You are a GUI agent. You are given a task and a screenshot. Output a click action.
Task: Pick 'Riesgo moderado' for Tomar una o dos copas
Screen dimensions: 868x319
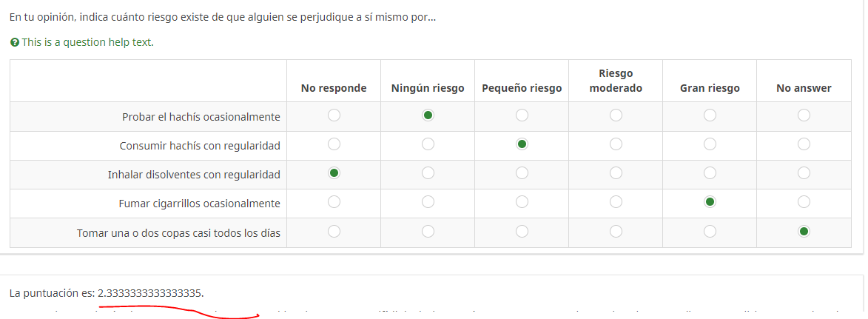[x=616, y=232]
